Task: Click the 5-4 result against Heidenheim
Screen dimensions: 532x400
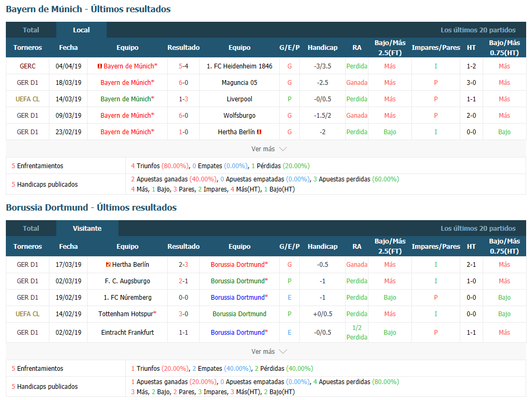Action: pyautogui.click(x=184, y=66)
